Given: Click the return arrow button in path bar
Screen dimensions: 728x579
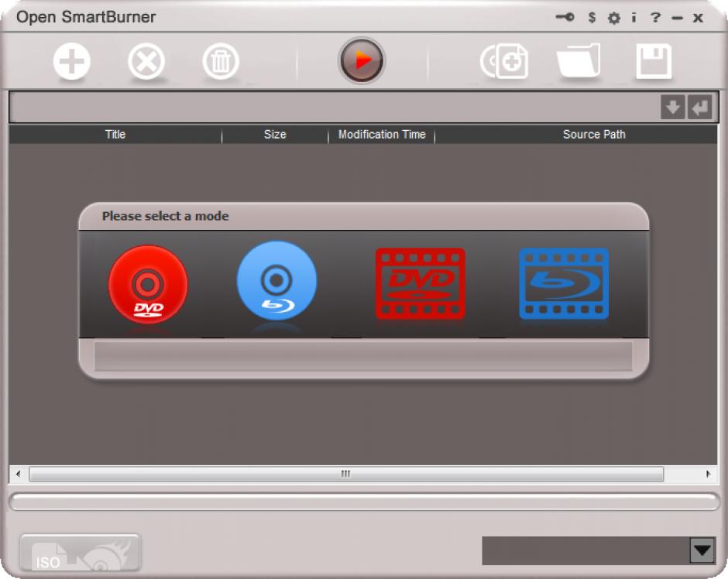Looking at the screenshot, I should pyautogui.click(x=699, y=107).
